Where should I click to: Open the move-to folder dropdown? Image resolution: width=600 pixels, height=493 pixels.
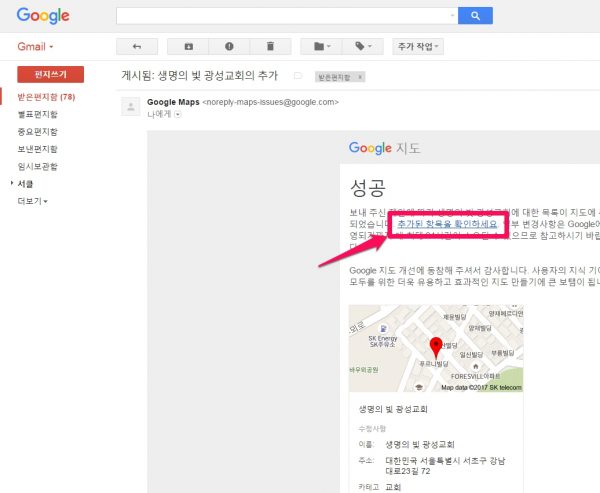321,47
